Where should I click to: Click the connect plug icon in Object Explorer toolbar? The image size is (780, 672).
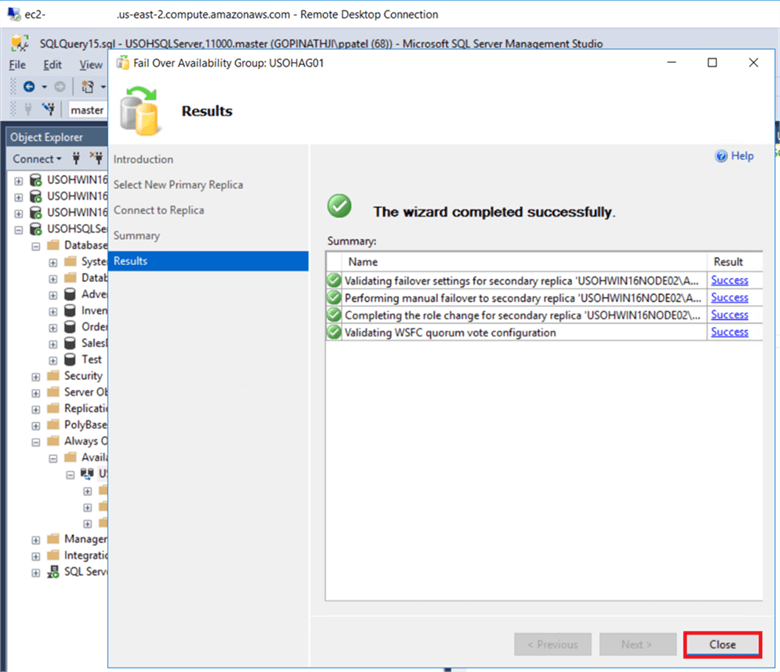tap(76, 159)
